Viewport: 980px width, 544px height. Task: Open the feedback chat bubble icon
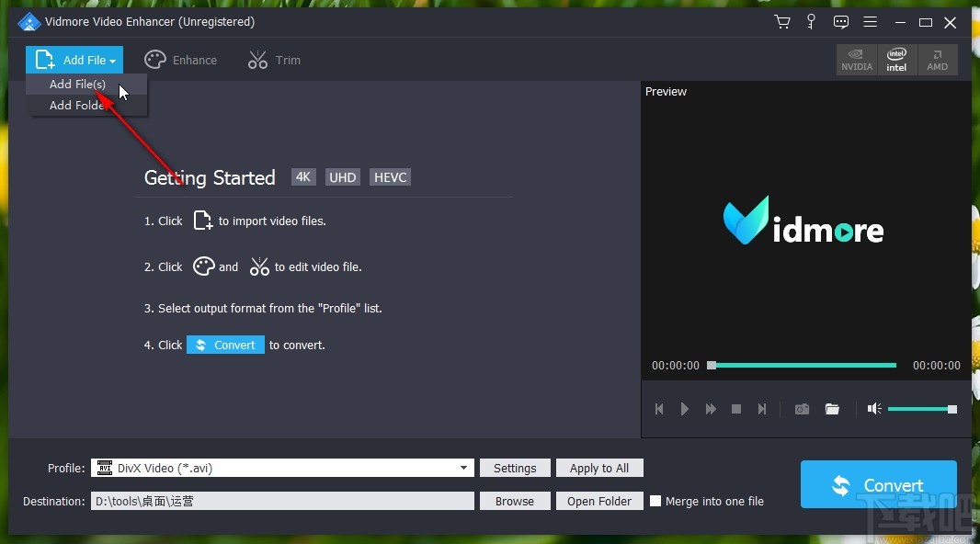pyautogui.click(x=840, y=22)
